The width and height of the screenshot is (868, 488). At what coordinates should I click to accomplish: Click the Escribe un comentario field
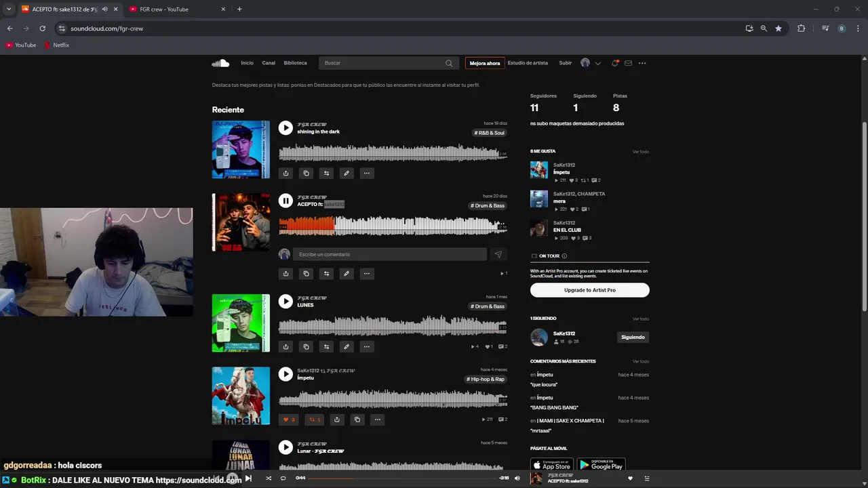pyautogui.click(x=390, y=254)
